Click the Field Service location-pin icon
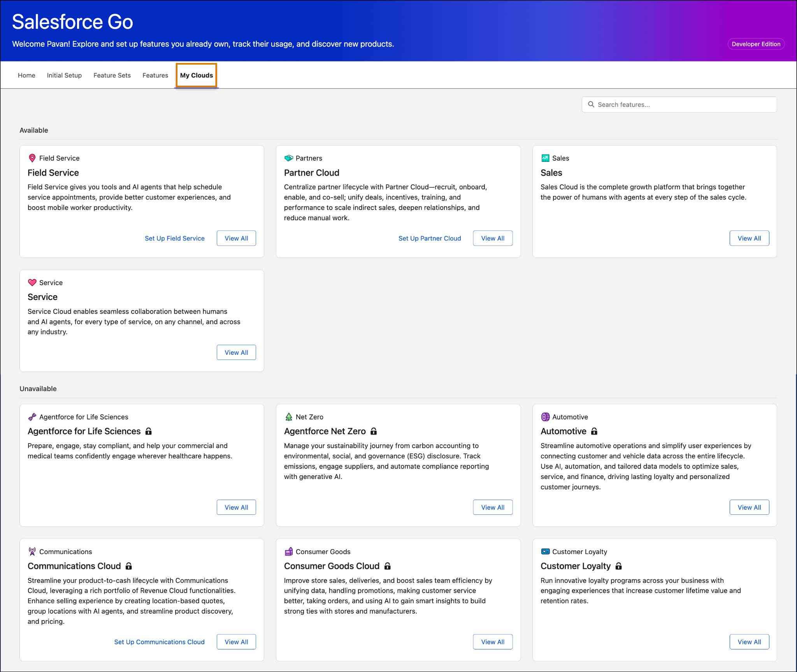797x672 pixels. click(x=32, y=158)
